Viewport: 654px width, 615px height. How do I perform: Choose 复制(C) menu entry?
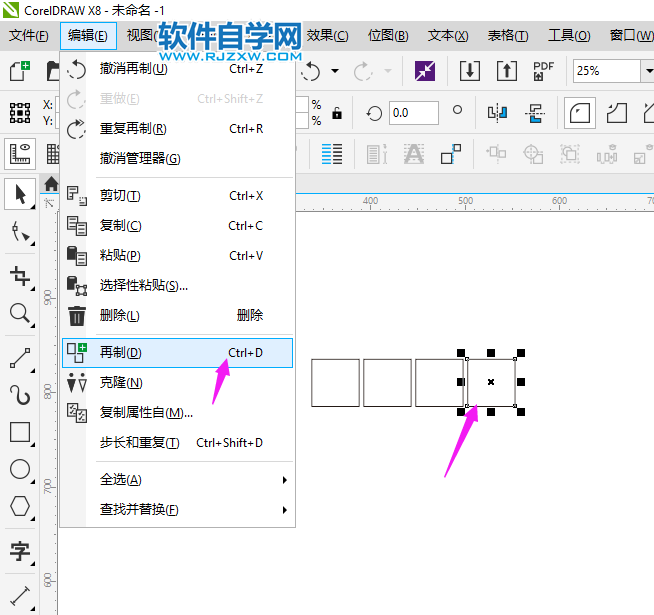(178, 226)
